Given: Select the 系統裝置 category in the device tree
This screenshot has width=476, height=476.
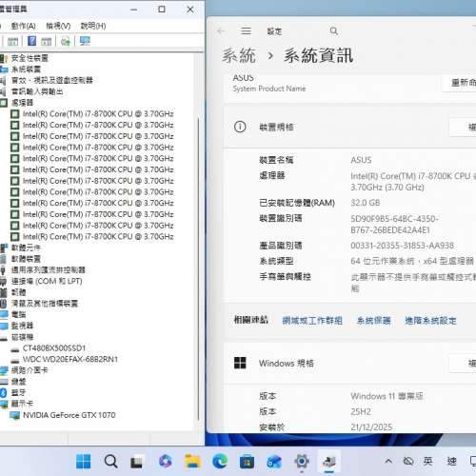Looking at the screenshot, I should click(26, 69).
